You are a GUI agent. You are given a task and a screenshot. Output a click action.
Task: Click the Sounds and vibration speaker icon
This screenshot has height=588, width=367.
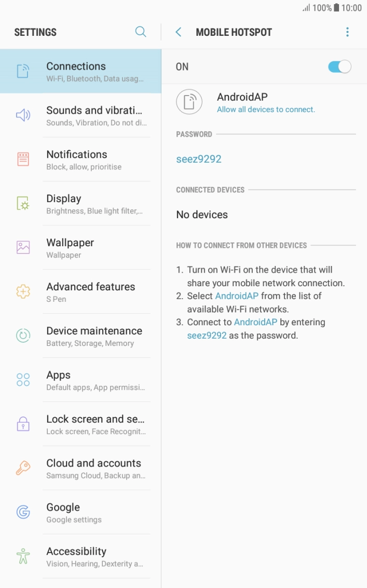(22, 115)
